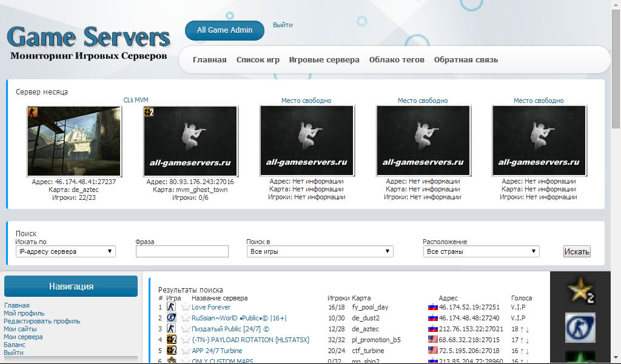Screen dimensions: 621x364
Task: Click the map name fy_pool_day
Action: click(370, 307)
